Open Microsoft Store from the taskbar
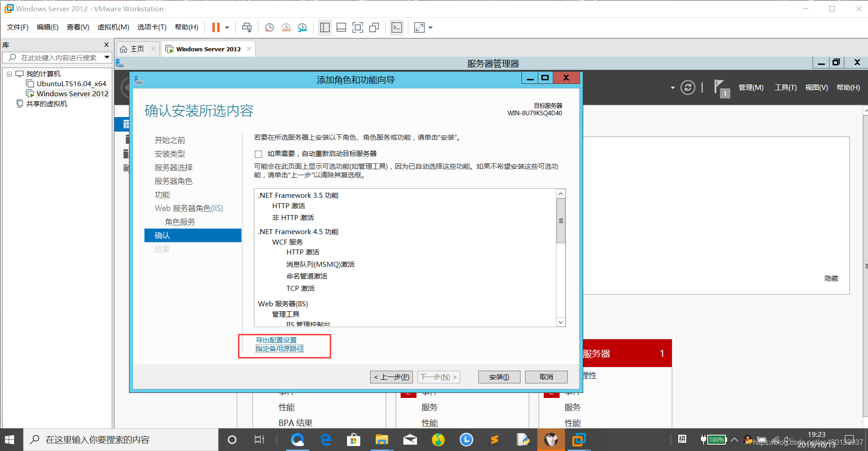 click(353, 440)
